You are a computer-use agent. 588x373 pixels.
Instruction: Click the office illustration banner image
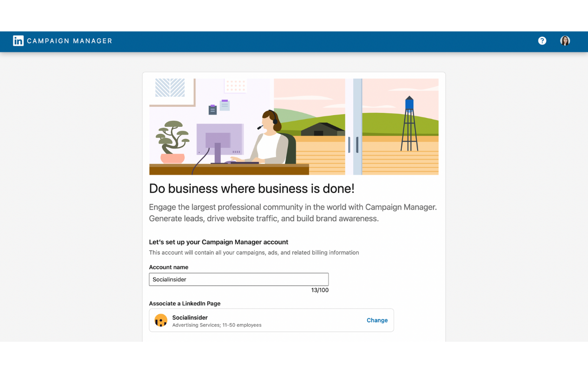coord(294,127)
